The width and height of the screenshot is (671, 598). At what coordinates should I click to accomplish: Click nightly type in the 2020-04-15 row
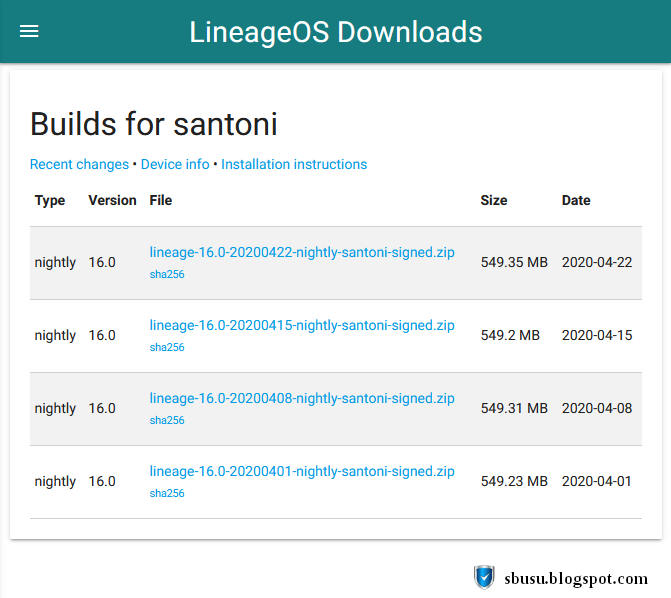[55, 336]
